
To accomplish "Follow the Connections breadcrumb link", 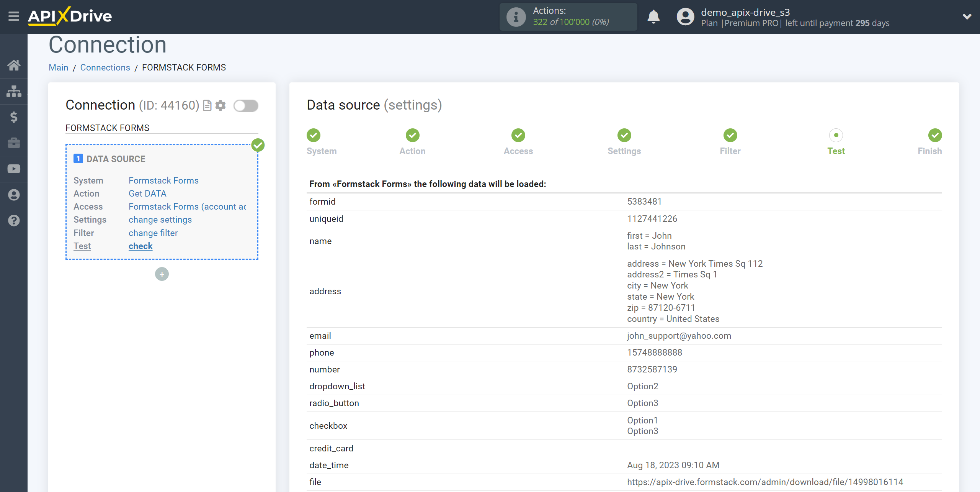I will 105,67.
